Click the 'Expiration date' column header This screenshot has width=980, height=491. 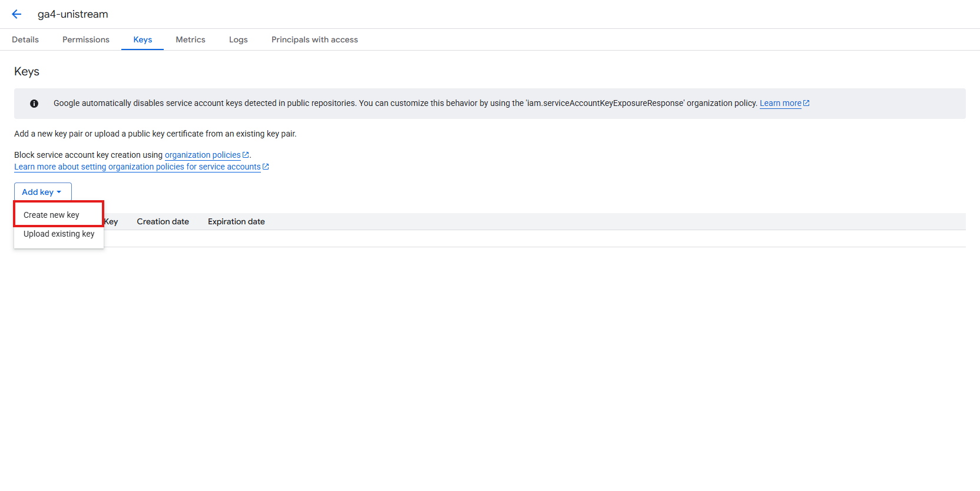click(x=236, y=221)
